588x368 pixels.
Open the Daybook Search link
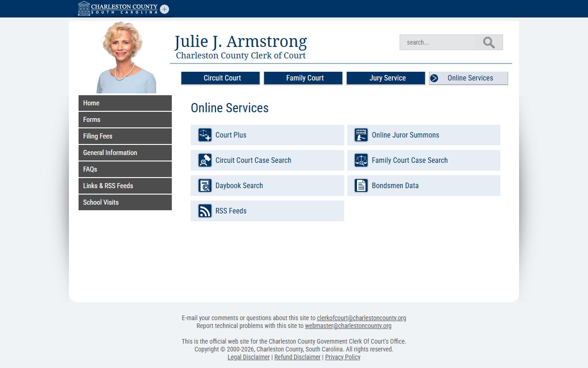tap(267, 185)
